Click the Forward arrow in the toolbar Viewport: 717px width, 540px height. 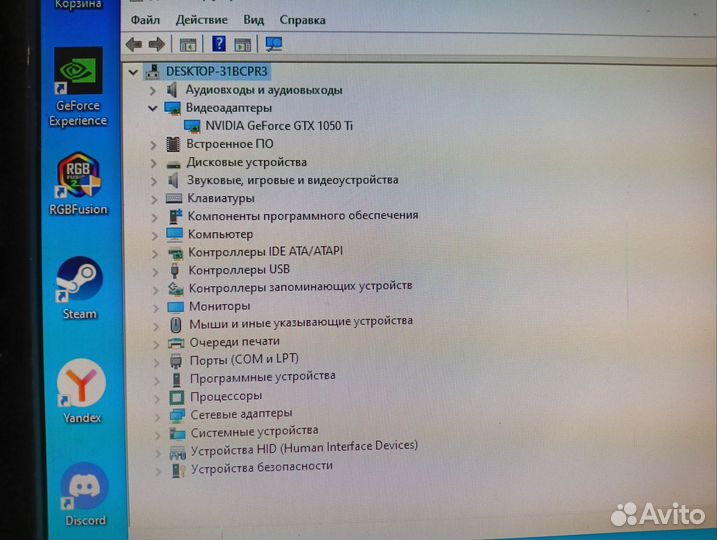click(156, 44)
